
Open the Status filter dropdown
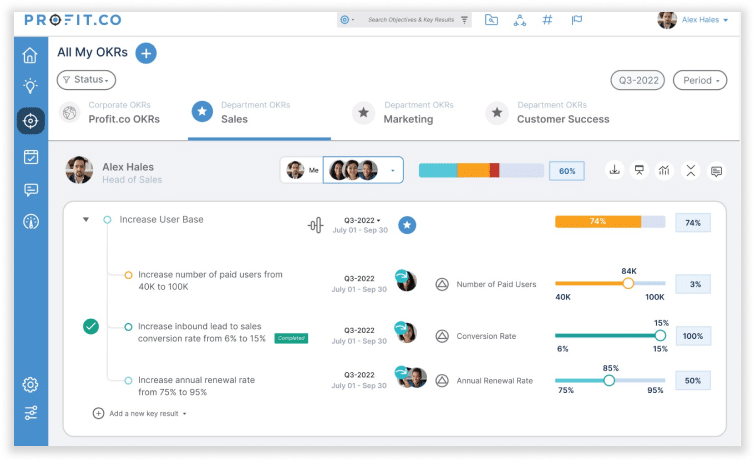(x=86, y=80)
